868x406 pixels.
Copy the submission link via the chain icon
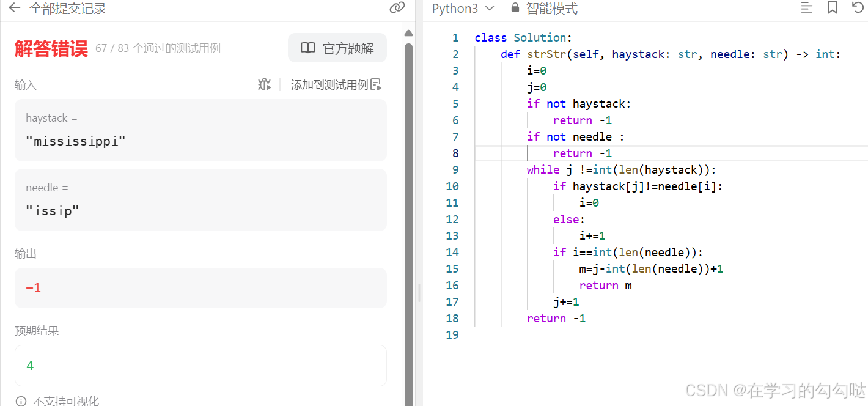397,8
